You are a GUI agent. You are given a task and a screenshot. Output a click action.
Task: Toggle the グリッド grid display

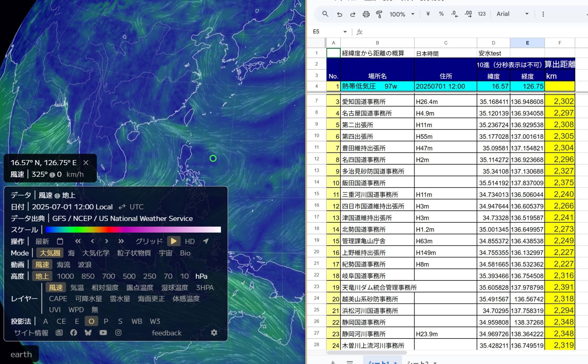click(x=149, y=241)
